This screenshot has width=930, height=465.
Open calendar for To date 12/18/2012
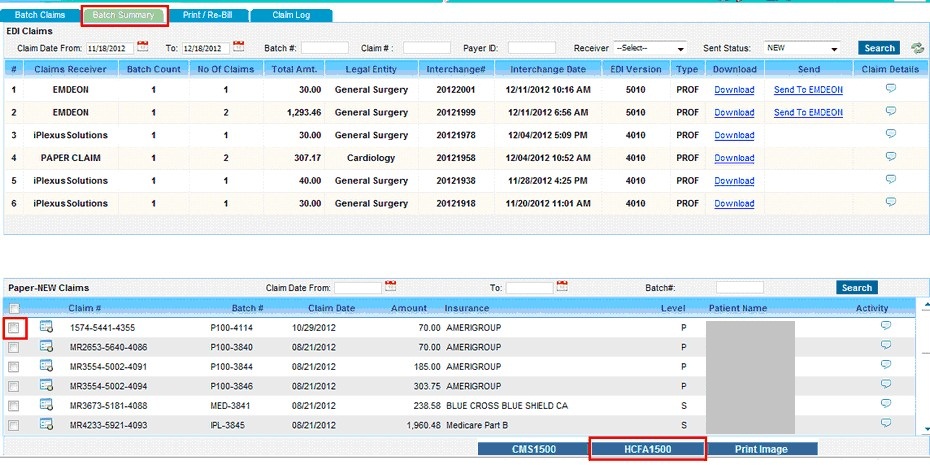[x=238, y=47]
